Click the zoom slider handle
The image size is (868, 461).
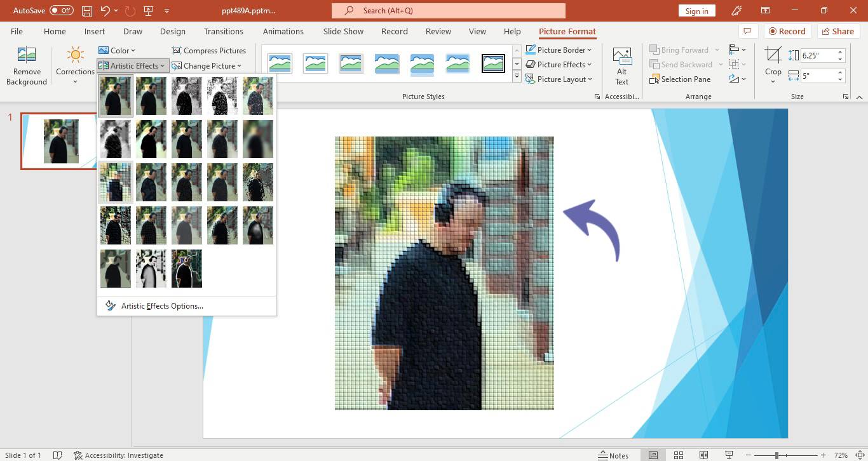tap(776, 455)
